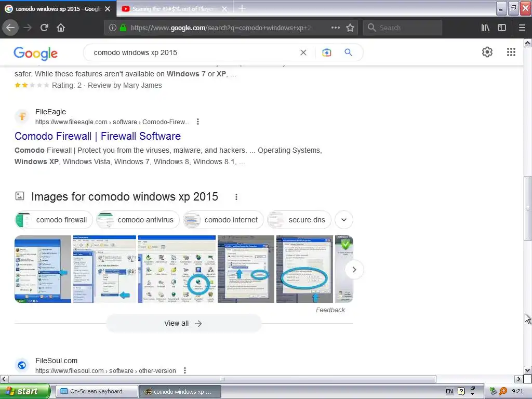The width and height of the screenshot is (532, 399).
Task: Click the magnifier icon in system tray
Action: coord(503,392)
